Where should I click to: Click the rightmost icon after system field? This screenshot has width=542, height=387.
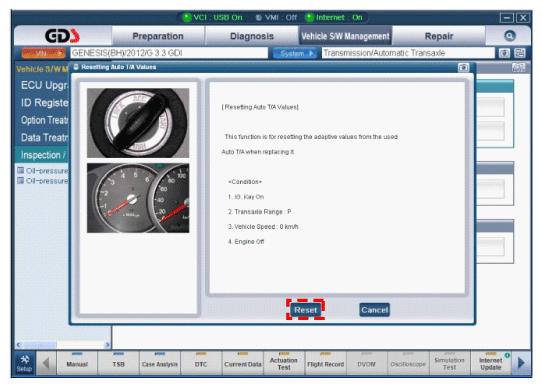pos(520,53)
